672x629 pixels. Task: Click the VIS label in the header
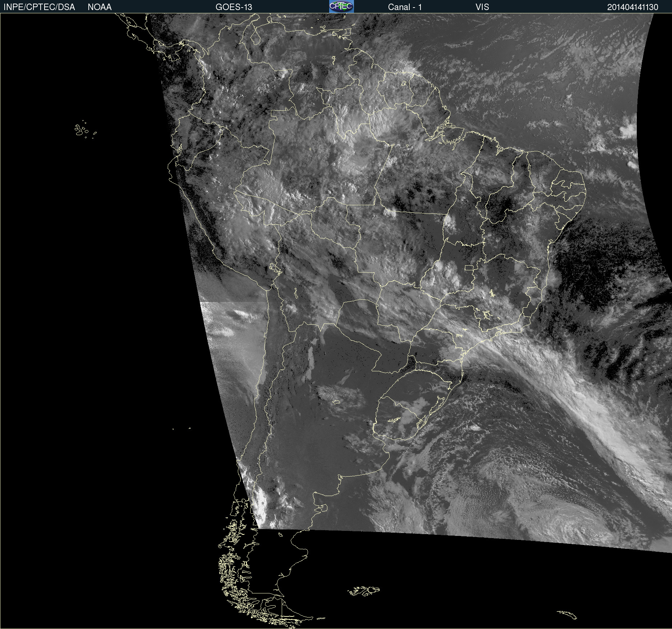coord(482,7)
